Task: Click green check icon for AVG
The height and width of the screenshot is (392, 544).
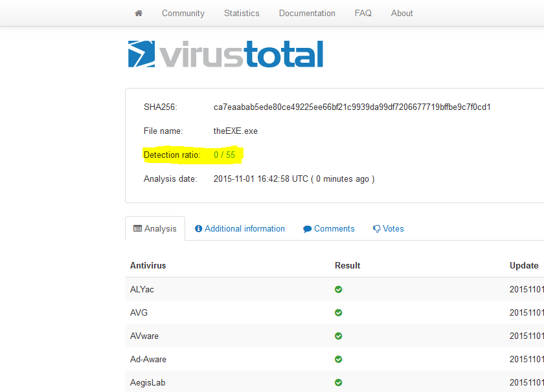Action: pos(338,312)
